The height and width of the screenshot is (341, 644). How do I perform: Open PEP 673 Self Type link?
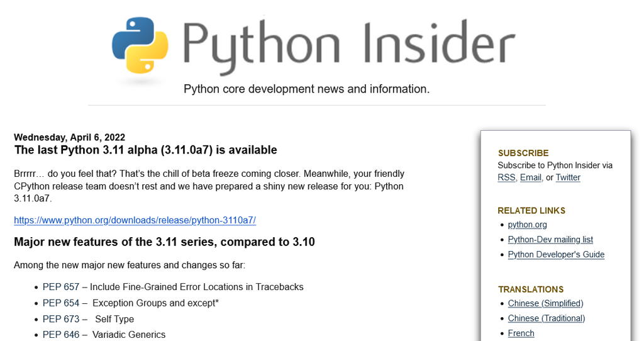[61, 319]
